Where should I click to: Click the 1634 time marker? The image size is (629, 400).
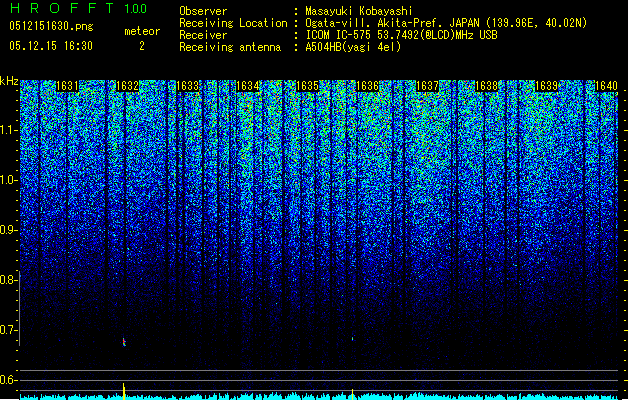tap(248, 86)
